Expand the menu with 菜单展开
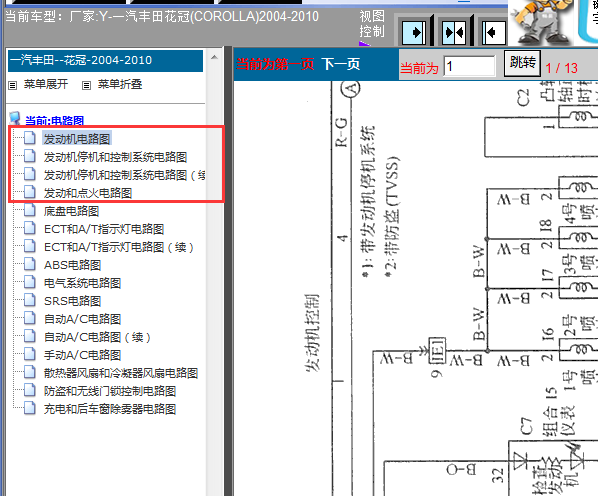The width and height of the screenshot is (598, 496). (46, 84)
